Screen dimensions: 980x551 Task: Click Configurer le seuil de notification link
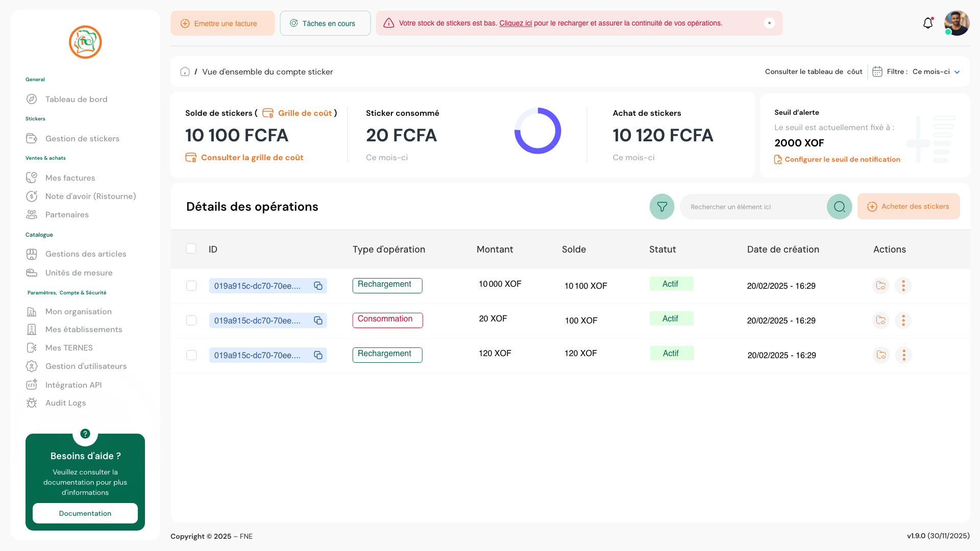[x=842, y=160]
